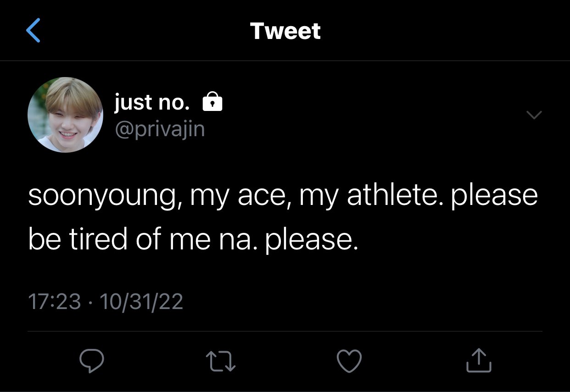Reply to the tweet via speech bubble
The width and height of the screenshot is (570, 392).
pos(91,360)
